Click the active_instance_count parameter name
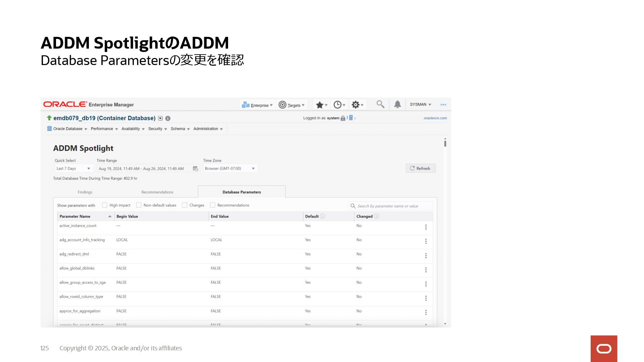 (x=78, y=226)
